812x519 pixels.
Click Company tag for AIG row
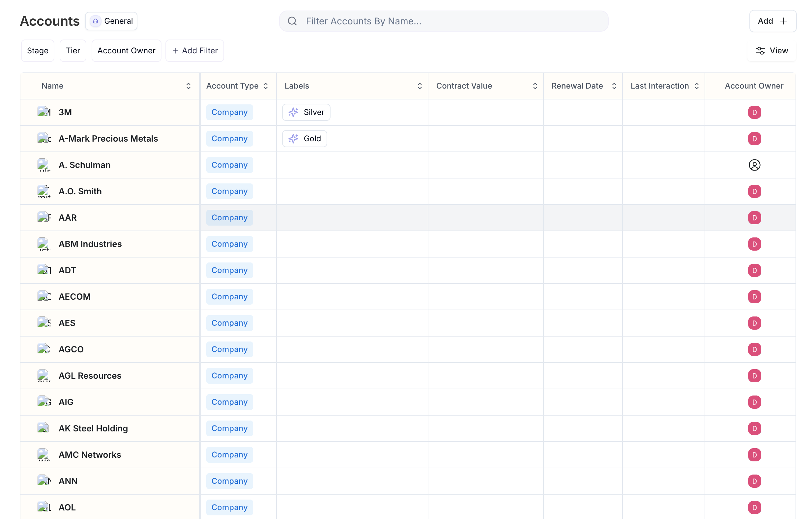229,402
